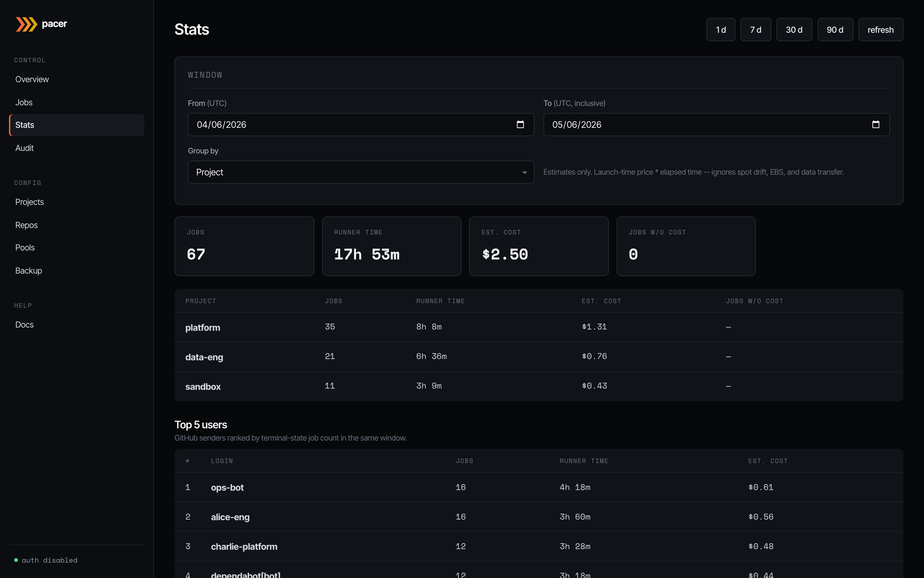The height and width of the screenshot is (578, 924).
Task: Click the auth disabled status text
Action: [50, 560]
